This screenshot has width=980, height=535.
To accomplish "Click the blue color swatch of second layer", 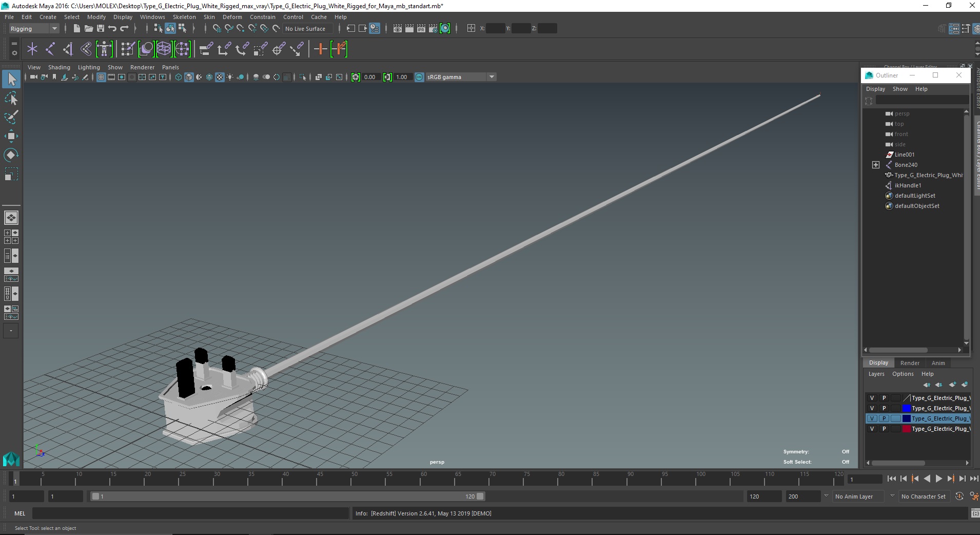I will coord(907,408).
